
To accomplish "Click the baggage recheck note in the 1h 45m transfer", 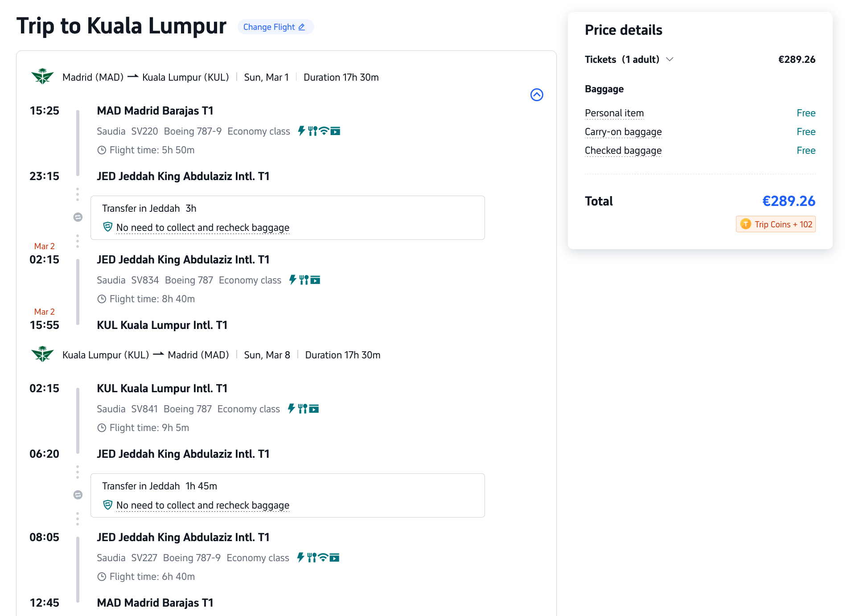I will click(x=202, y=505).
